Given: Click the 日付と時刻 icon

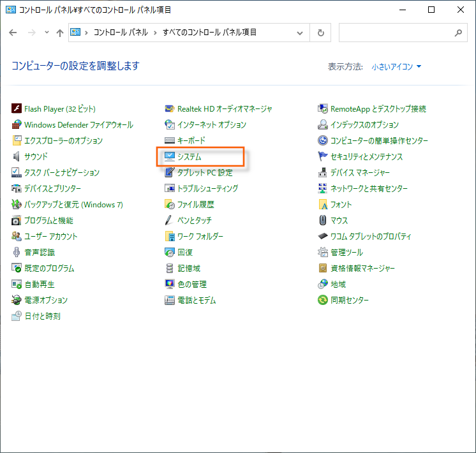Looking at the screenshot, I should pyautogui.click(x=17, y=316).
